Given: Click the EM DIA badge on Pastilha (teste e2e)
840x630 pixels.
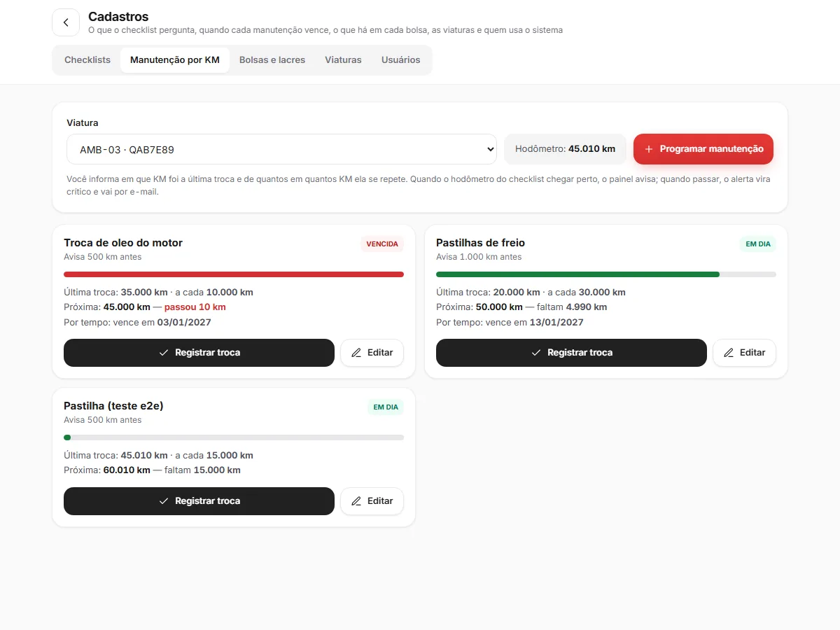Looking at the screenshot, I should (x=386, y=407).
